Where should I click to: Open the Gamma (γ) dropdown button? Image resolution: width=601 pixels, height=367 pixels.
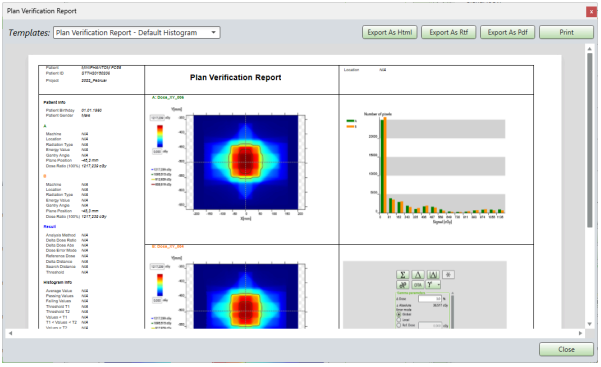click(x=433, y=285)
